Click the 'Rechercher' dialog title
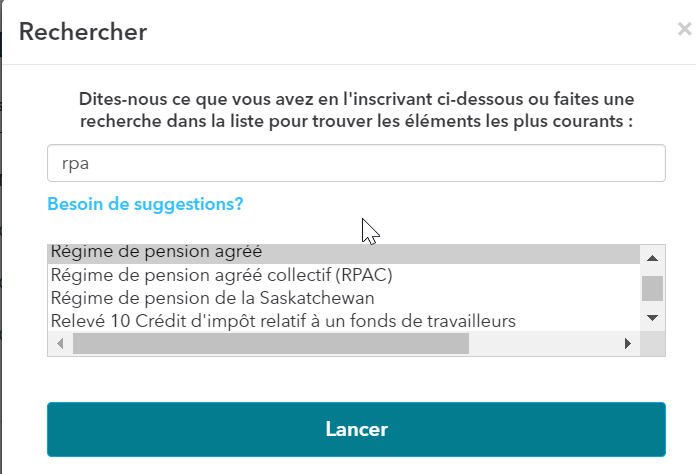The width and height of the screenshot is (696, 474). (83, 32)
